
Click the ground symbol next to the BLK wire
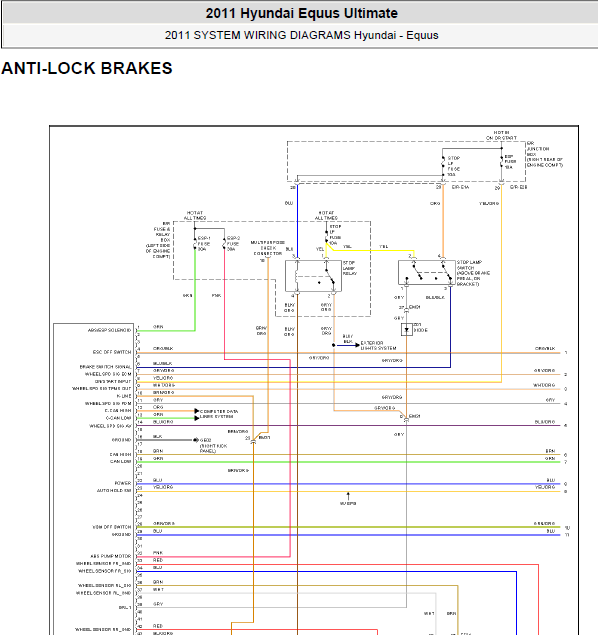point(196,440)
